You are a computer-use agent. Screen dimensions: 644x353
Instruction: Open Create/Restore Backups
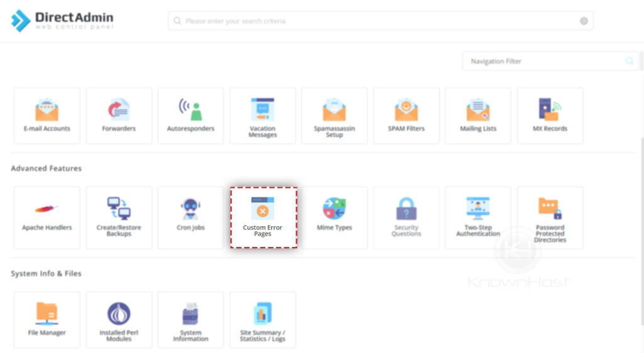click(119, 218)
